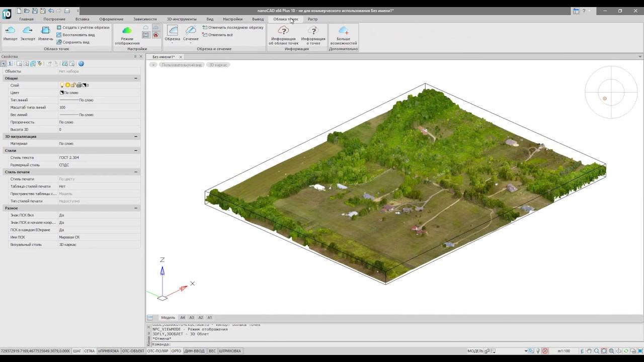Click the Создать с учётом обрезки button
644x362 pixels.
click(83, 28)
